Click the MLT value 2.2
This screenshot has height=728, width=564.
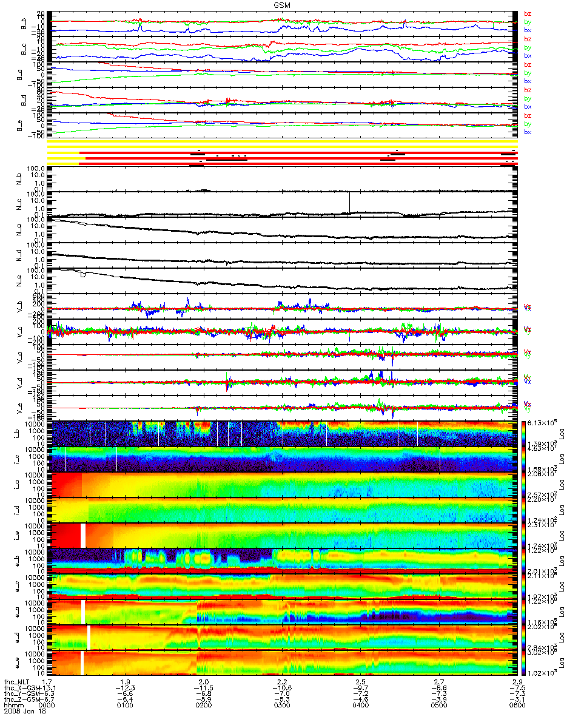tap(281, 682)
